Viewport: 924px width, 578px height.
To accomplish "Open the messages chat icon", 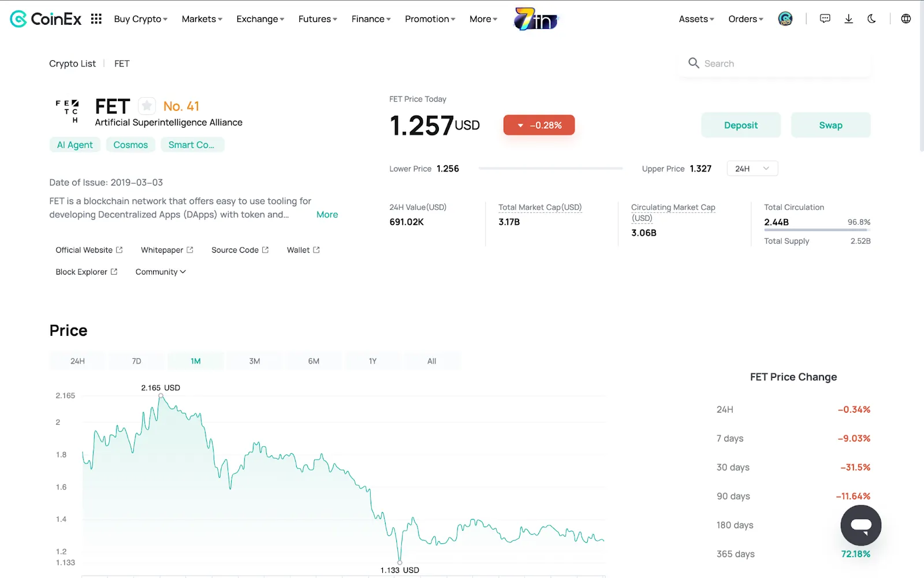I will [825, 18].
